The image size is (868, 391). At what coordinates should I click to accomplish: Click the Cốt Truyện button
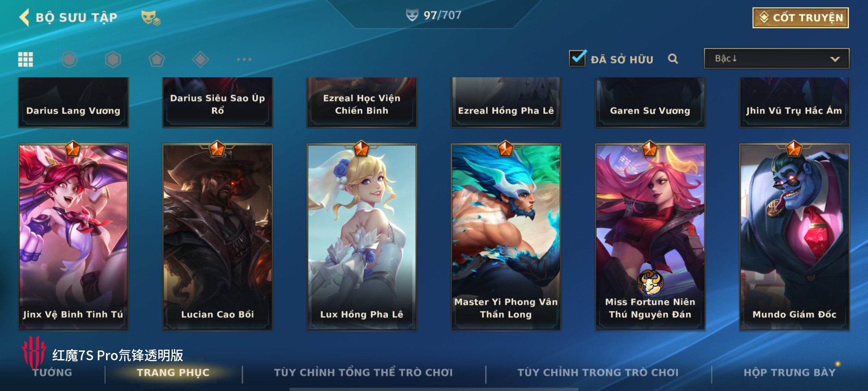(x=801, y=18)
